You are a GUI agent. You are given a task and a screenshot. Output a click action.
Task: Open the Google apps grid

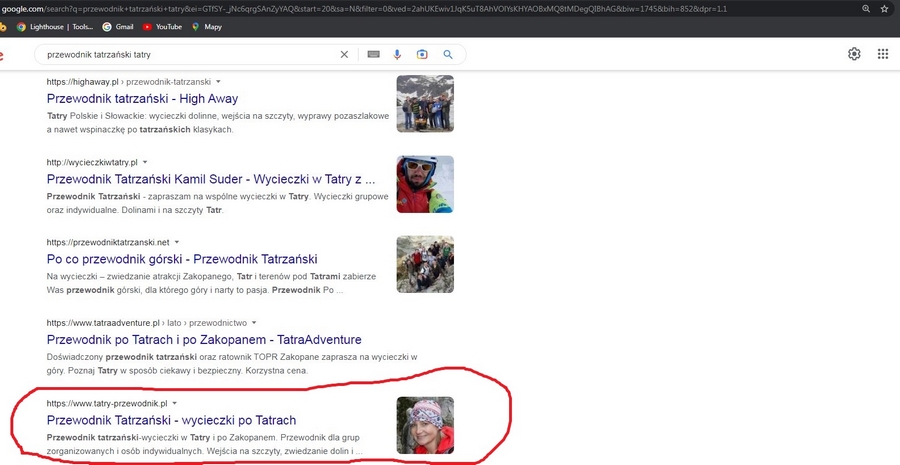pos(883,54)
